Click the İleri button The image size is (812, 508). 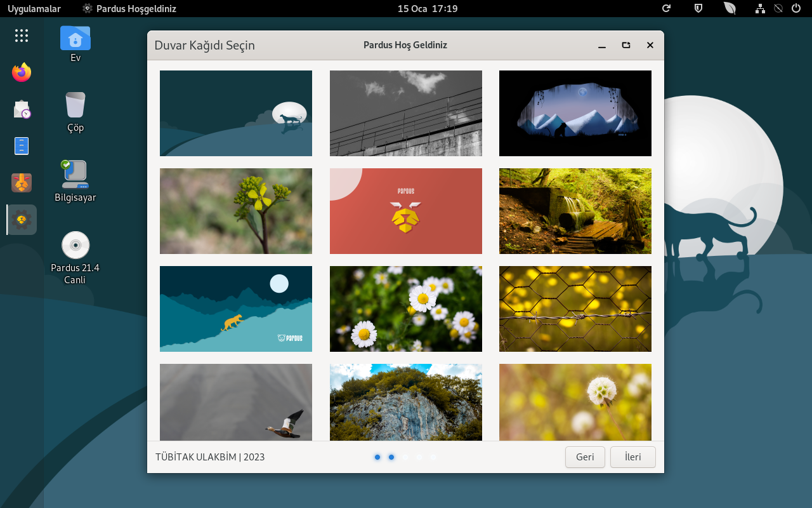tap(633, 457)
